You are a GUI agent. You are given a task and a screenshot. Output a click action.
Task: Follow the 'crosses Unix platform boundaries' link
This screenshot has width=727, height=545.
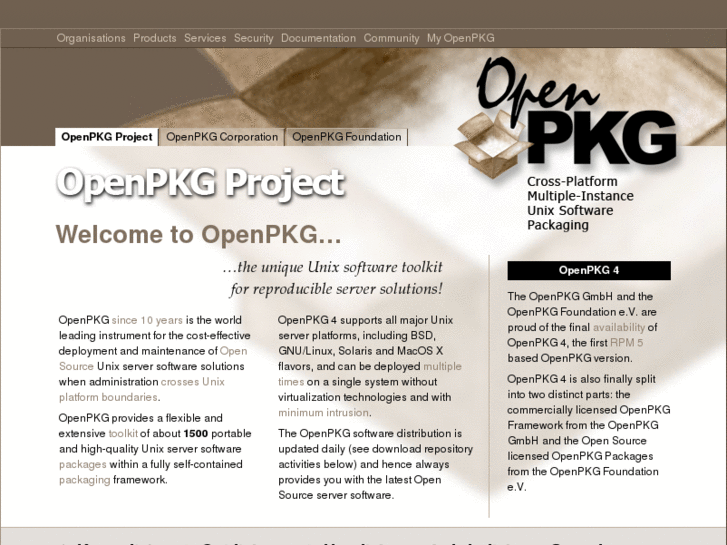click(192, 382)
